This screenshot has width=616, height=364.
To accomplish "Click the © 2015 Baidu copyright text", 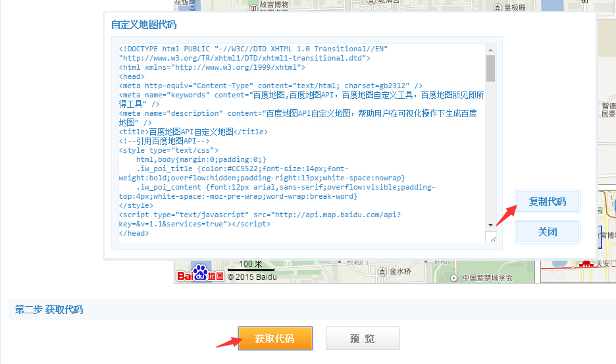I will pos(252,276).
